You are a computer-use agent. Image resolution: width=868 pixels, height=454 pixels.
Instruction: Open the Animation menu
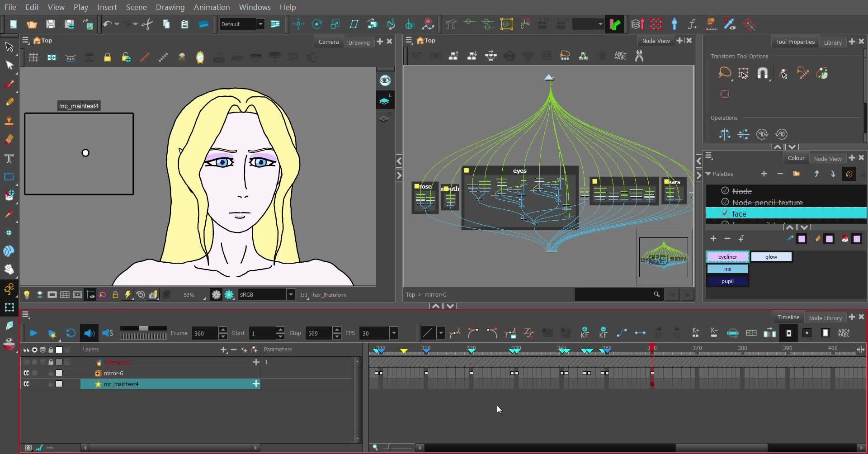coord(212,7)
